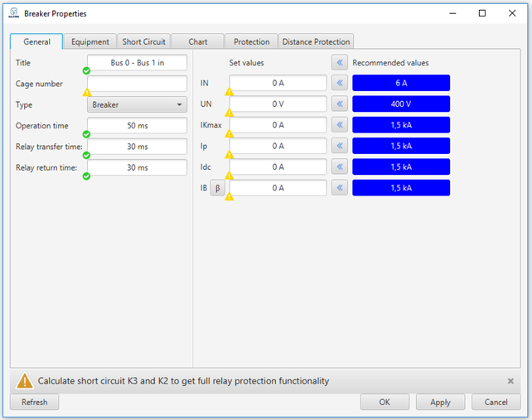Click the empty Cage number field
Viewport: 532px width, 420px height.
point(137,84)
